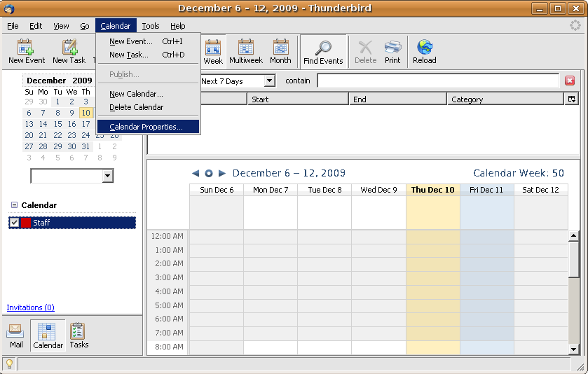The image size is (588, 374).
Task: Click the Fri Dec 11 day header
Action: pos(486,190)
